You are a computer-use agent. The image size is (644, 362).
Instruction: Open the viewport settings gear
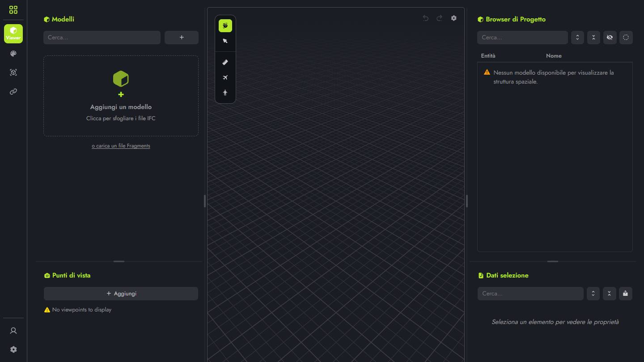[x=454, y=18]
